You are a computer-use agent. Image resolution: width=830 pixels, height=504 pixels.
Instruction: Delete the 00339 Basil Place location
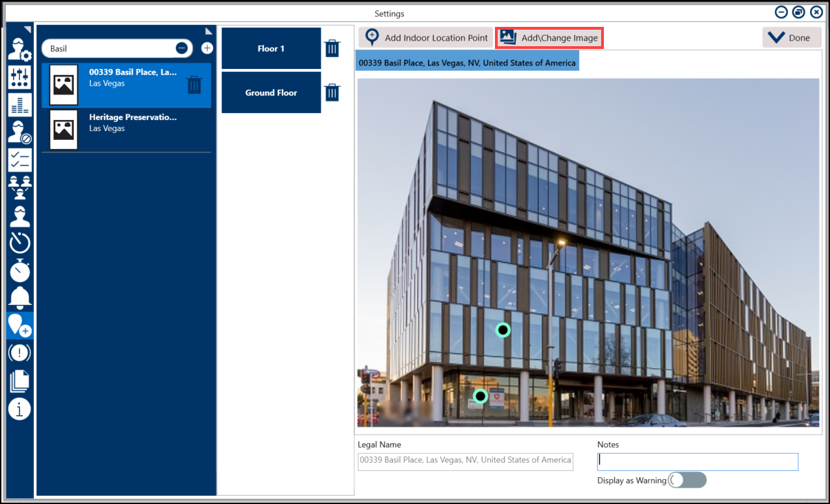[194, 85]
